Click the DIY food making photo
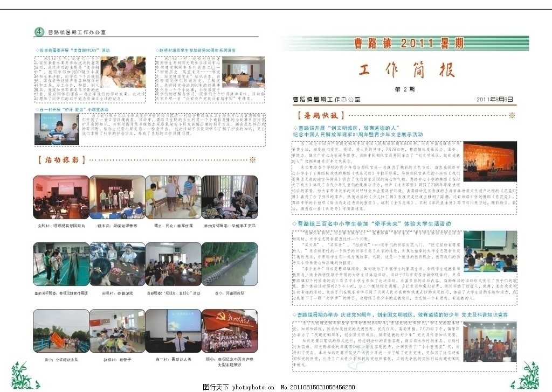Image resolution: width=552 pixels, height=392 pixels. click(x=122, y=72)
